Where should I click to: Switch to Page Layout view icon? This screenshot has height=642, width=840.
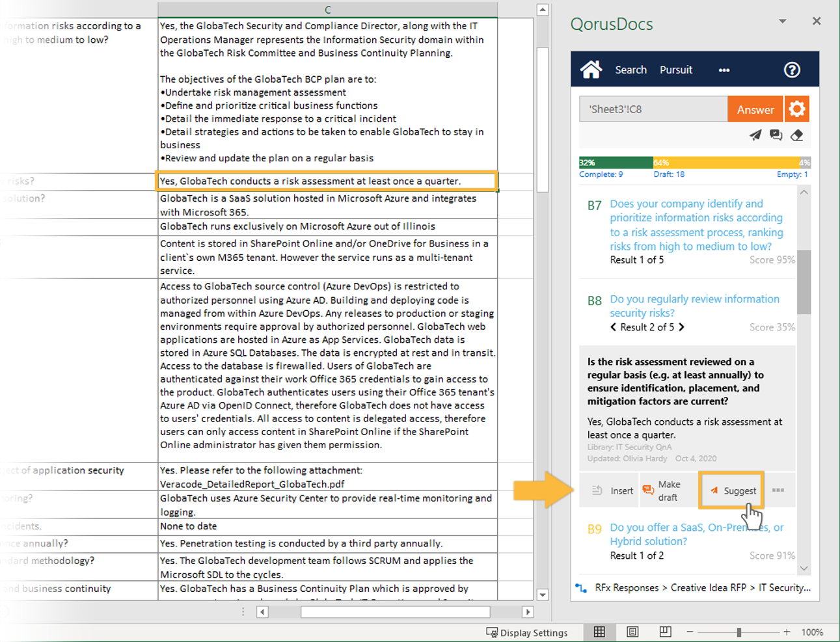[x=632, y=632]
